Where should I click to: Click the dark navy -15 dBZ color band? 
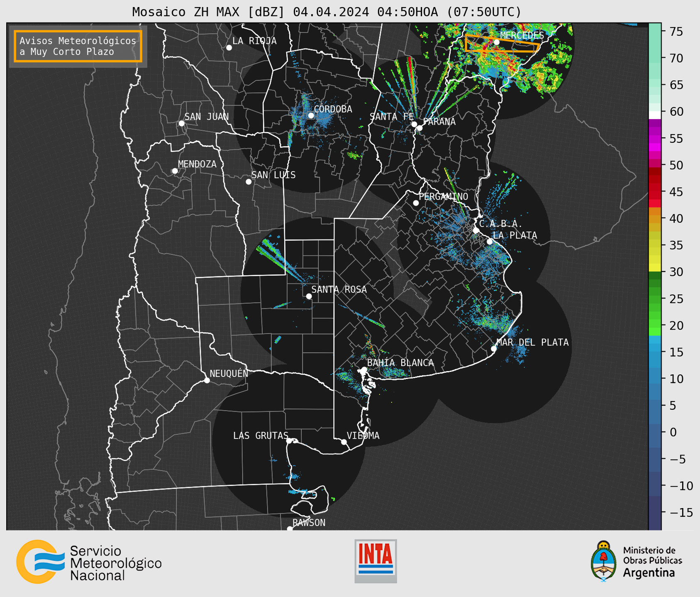[x=655, y=512]
